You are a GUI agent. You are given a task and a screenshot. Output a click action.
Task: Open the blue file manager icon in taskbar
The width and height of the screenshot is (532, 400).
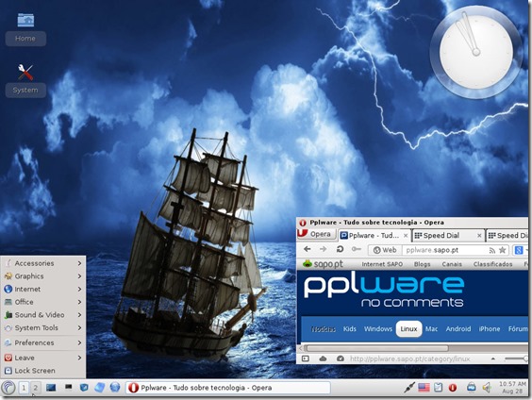(99, 388)
